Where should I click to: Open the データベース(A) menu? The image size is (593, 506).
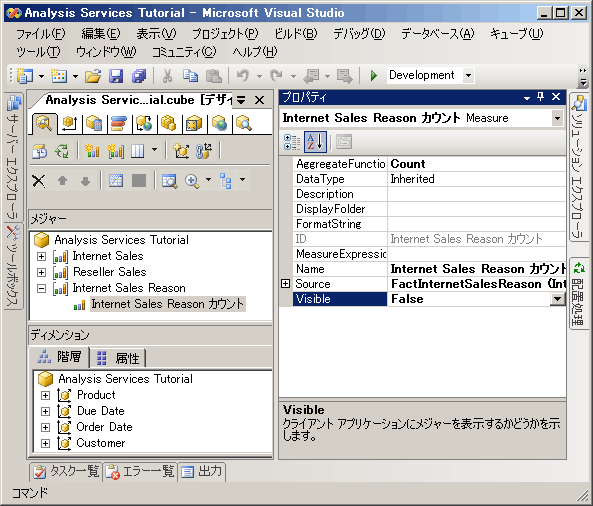pos(438,34)
